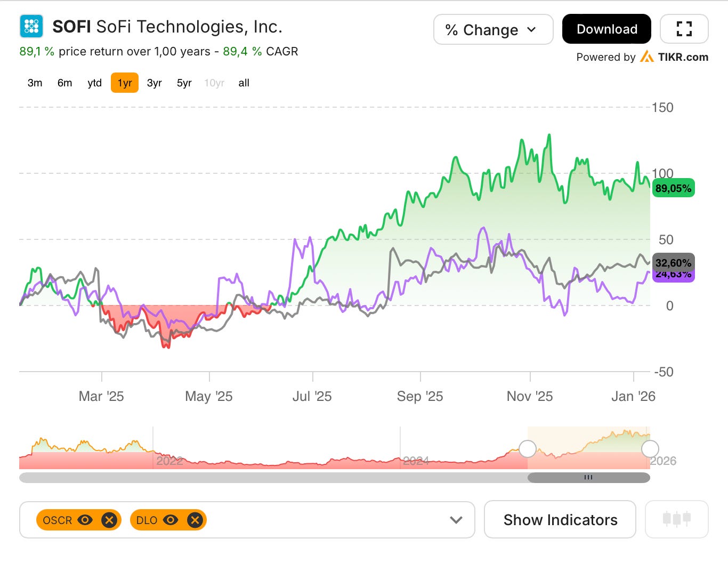Click left range slider handle
This screenshot has height=563, width=728.
[527, 449]
